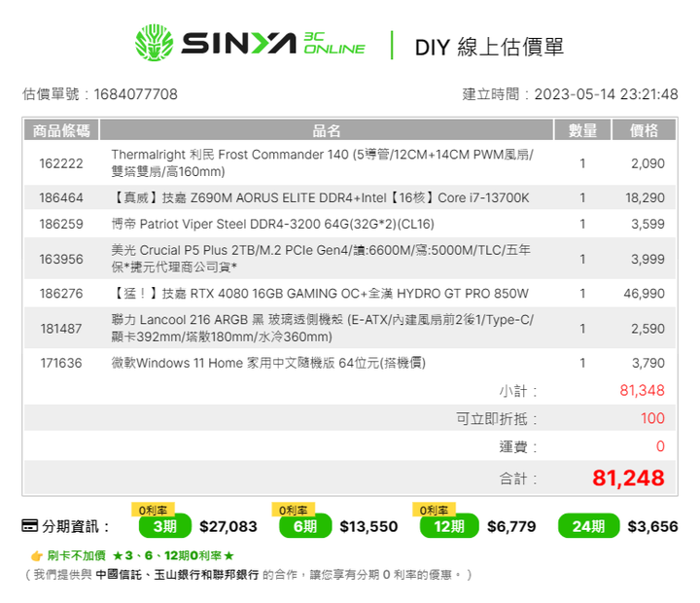
Task: Click the credit card installment icon
Action: pos(30,526)
